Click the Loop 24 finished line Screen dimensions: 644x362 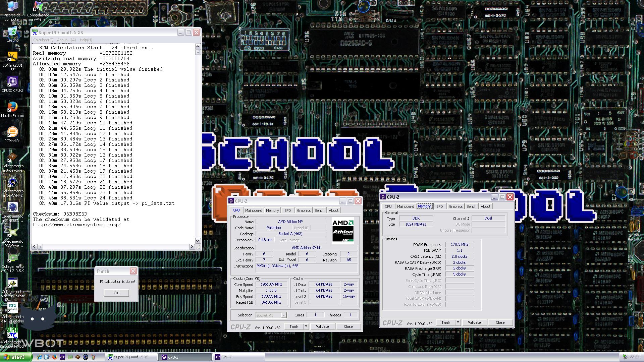(86, 198)
